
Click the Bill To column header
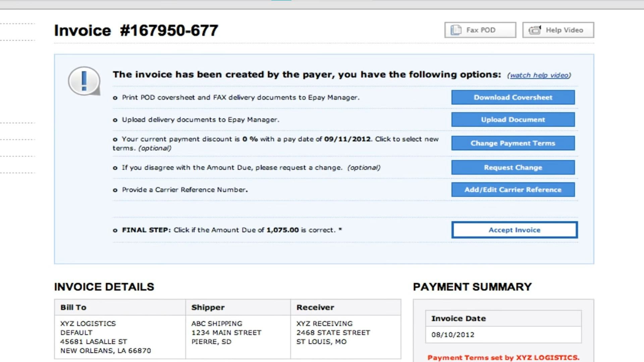point(73,307)
